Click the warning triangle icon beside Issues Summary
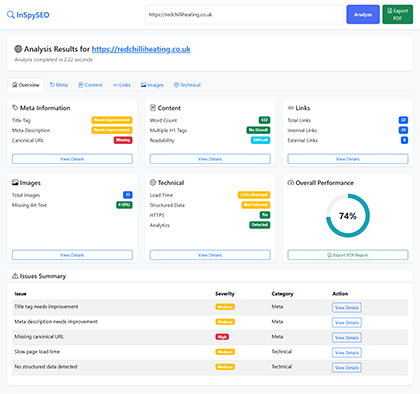Image resolution: width=420 pixels, height=394 pixels. [x=15, y=276]
